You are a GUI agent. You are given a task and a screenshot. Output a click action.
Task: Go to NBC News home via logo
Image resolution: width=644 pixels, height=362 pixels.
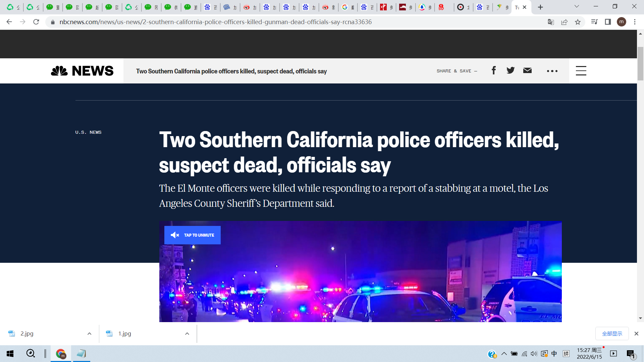tap(82, 71)
